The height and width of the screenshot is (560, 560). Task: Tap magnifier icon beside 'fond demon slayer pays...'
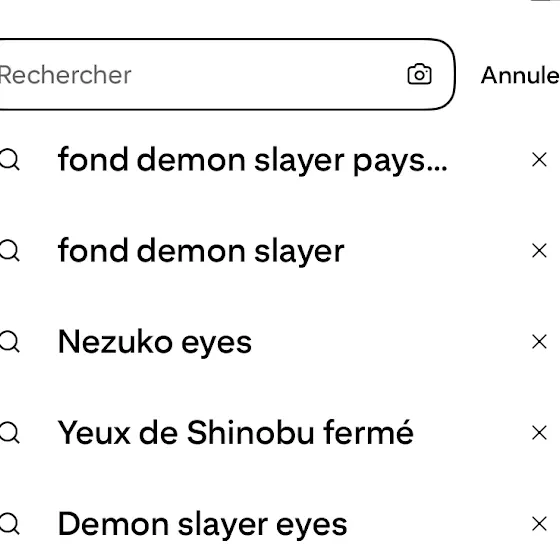tap(9, 160)
